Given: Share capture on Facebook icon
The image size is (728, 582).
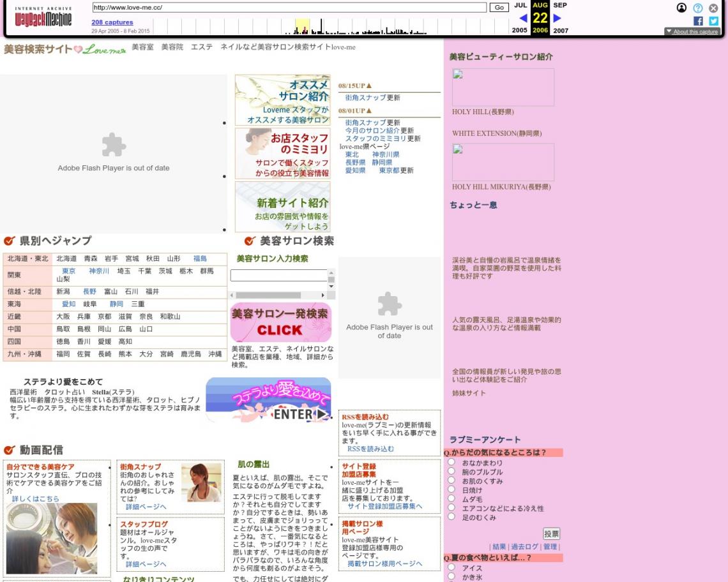Looking at the screenshot, I should click(x=698, y=21).
